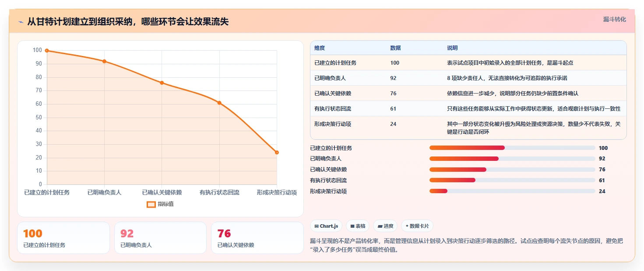This screenshot has height=271, width=644.
Task: Click the table data value 24
Action: pos(393,124)
